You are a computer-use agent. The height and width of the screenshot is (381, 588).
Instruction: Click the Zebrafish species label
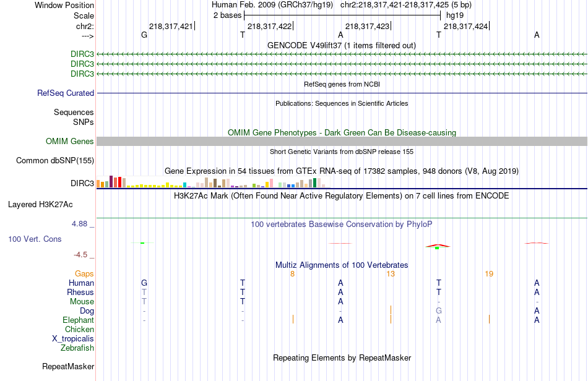click(x=77, y=348)
